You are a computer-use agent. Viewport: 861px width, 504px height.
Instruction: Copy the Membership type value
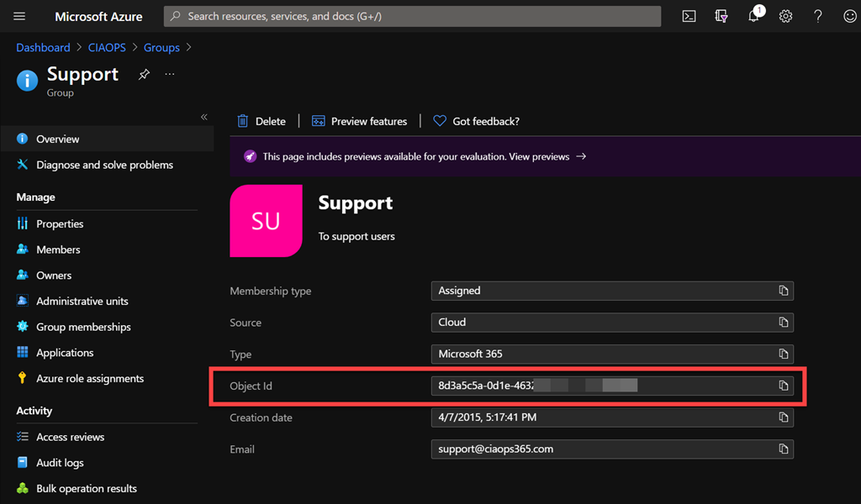[783, 291]
